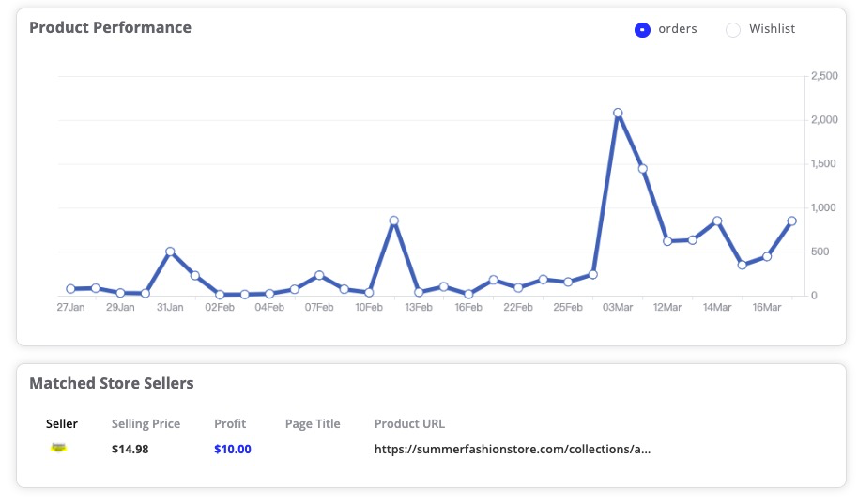This screenshot has height=504, width=858.
Task: Click the 27Jan data point
Action: point(70,289)
